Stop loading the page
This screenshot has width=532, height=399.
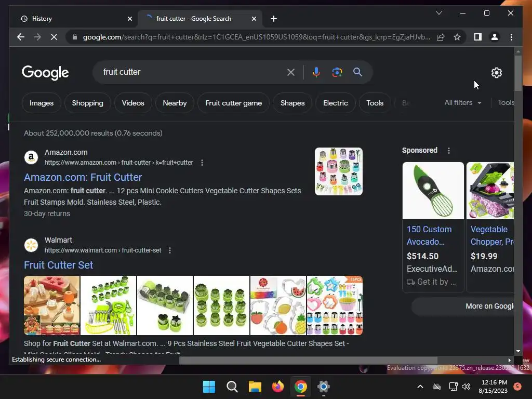click(54, 37)
